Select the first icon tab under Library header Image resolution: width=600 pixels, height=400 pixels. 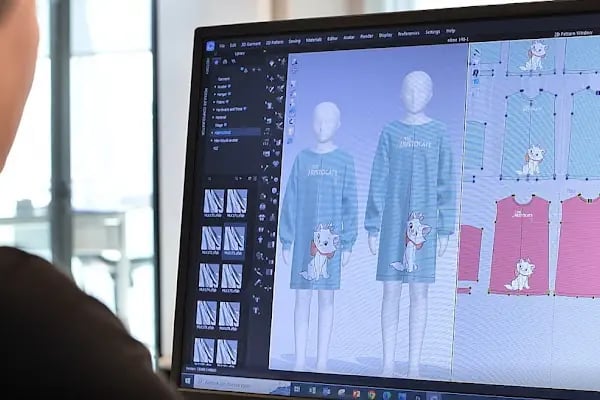coord(216,62)
